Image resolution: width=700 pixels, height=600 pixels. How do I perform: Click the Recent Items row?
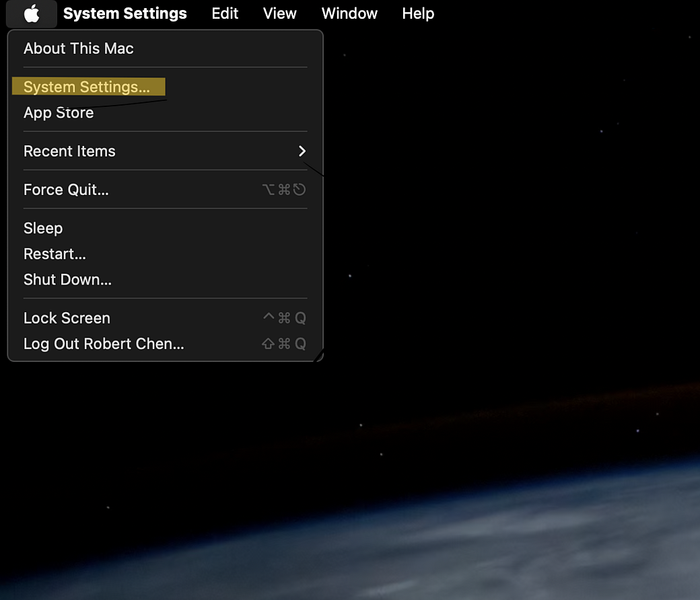pos(135,151)
